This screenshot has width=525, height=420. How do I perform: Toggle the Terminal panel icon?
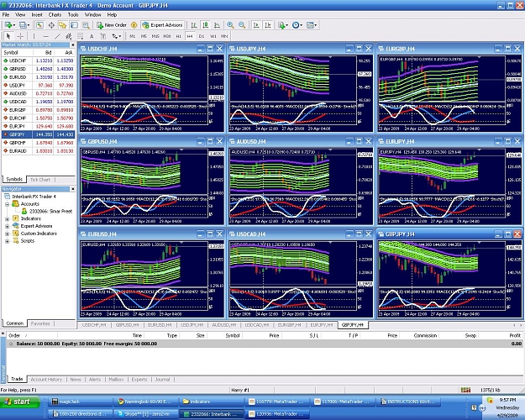[74, 25]
